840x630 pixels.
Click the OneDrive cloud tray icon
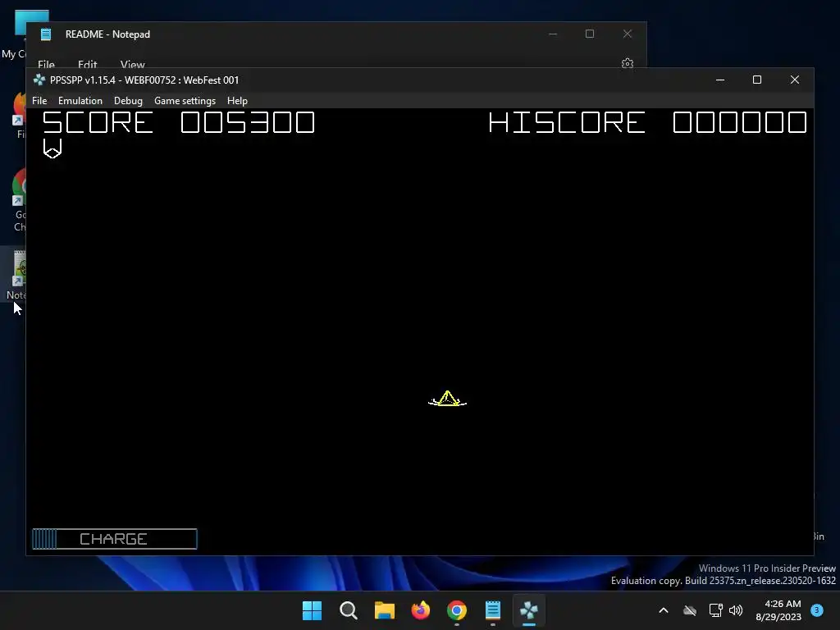[x=689, y=610]
